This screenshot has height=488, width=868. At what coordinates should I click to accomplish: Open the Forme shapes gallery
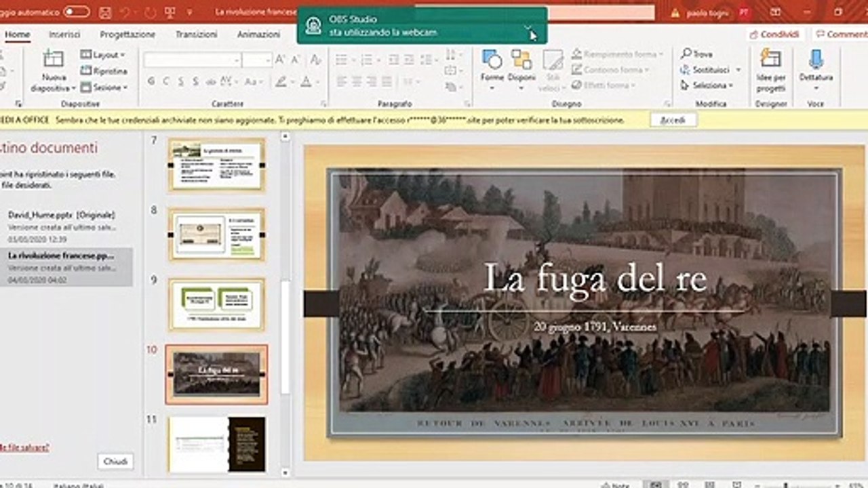point(492,69)
